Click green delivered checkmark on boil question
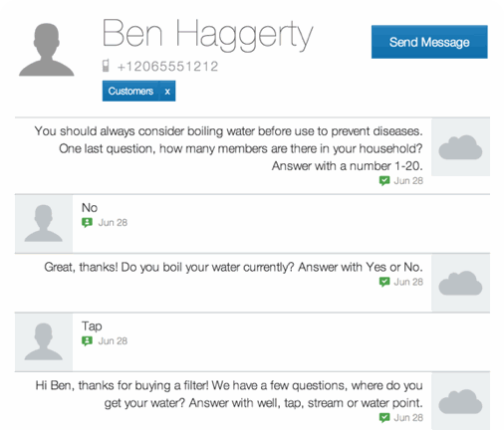 [x=384, y=282]
